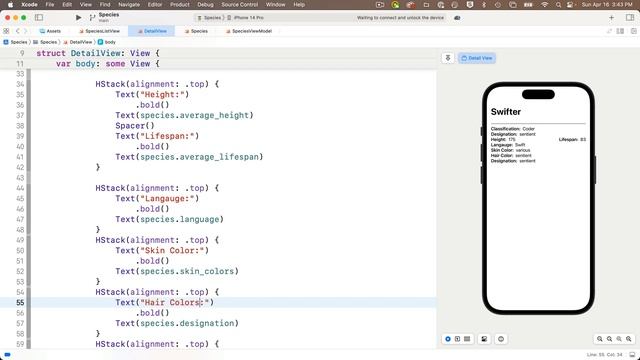This screenshot has height=360, width=640.
Task: Click the Text(species.skin_colors) code line
Action: (x=177, y=271)
